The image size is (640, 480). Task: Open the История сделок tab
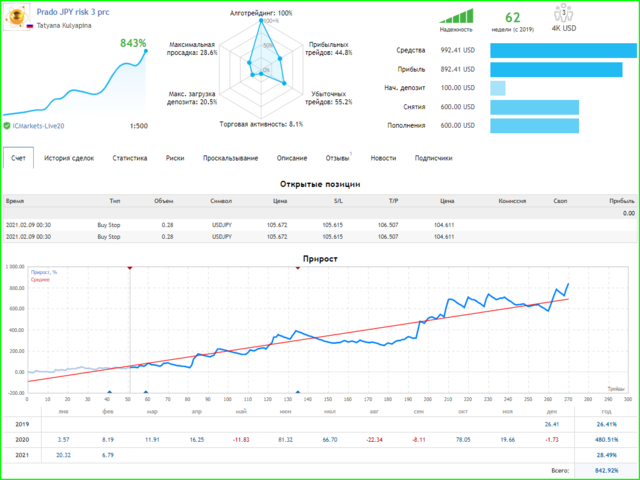(69, 158)
